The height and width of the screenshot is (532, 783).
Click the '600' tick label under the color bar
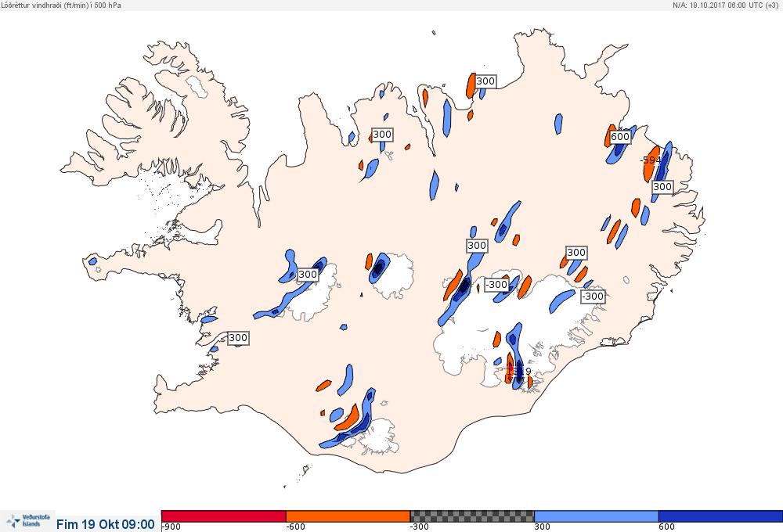pos(666,527)
